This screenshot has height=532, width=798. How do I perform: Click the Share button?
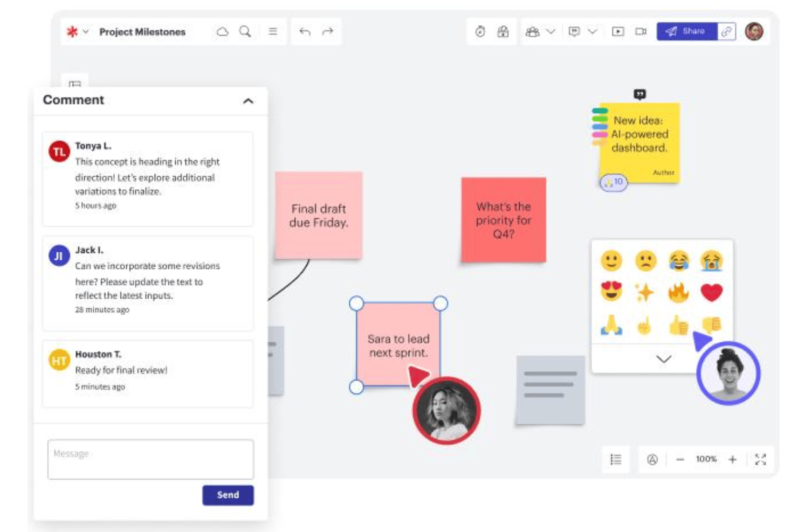[687, 31]
